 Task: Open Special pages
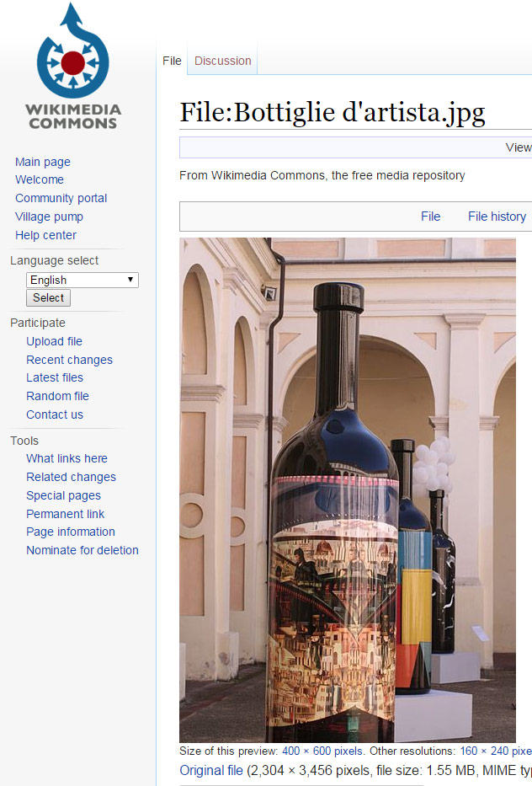64,495
